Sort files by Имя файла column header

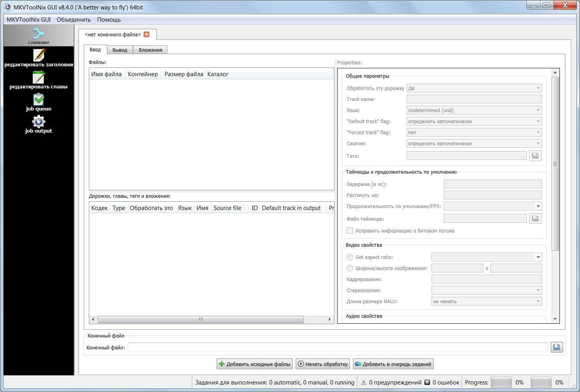[x=107, y=74]
